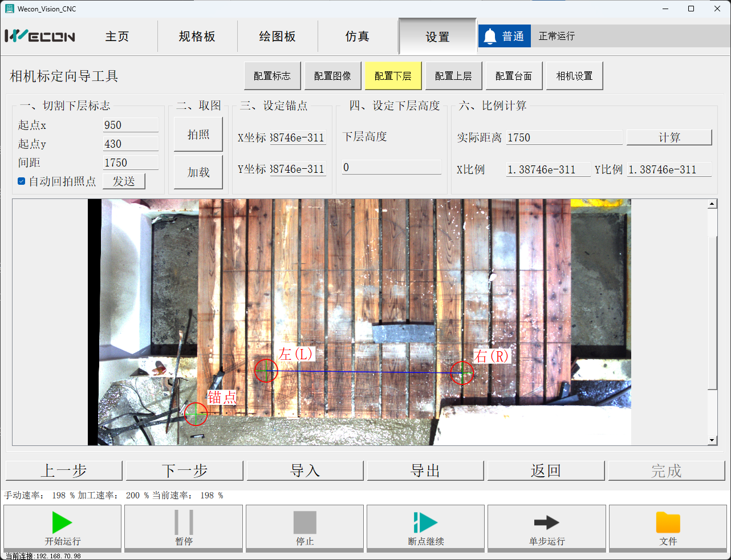Click the Wecon logo

tap(40, 36)
